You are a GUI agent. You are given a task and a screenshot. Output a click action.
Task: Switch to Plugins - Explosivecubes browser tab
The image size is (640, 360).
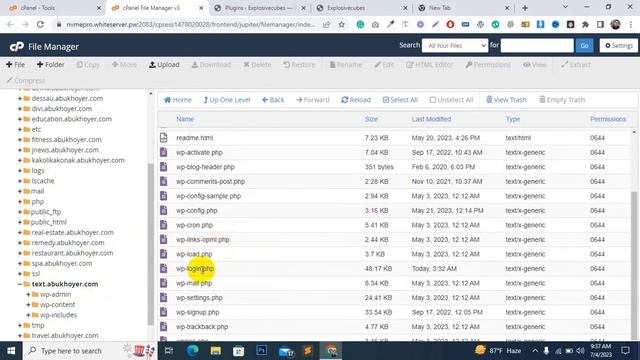click(x=260, y=8)
